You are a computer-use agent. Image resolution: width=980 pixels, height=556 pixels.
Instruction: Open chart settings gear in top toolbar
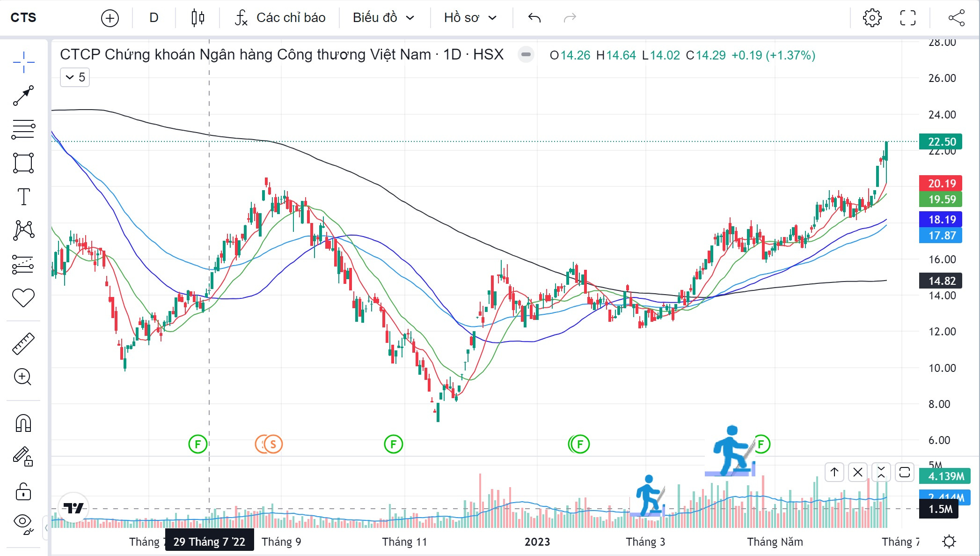(x=872, y=18)
